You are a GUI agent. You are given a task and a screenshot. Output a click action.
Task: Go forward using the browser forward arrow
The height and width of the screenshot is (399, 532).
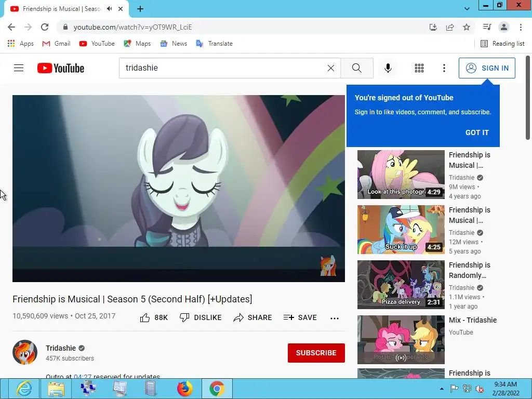tap(28, 27)
